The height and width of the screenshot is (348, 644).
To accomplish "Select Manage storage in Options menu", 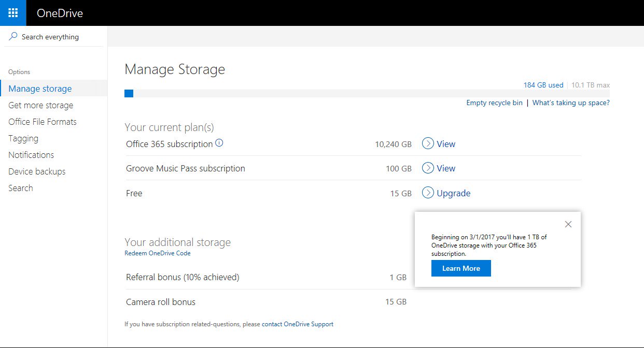I will (x=53, y=89).
